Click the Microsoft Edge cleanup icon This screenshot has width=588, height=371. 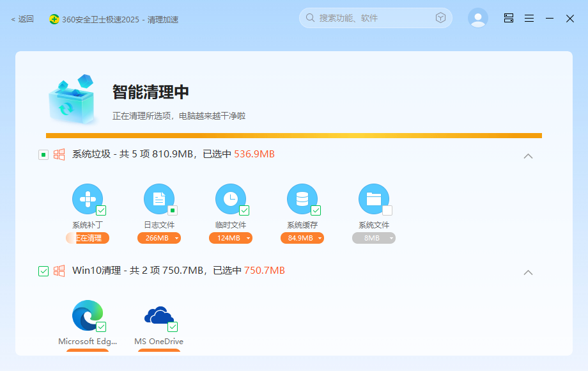87,316
